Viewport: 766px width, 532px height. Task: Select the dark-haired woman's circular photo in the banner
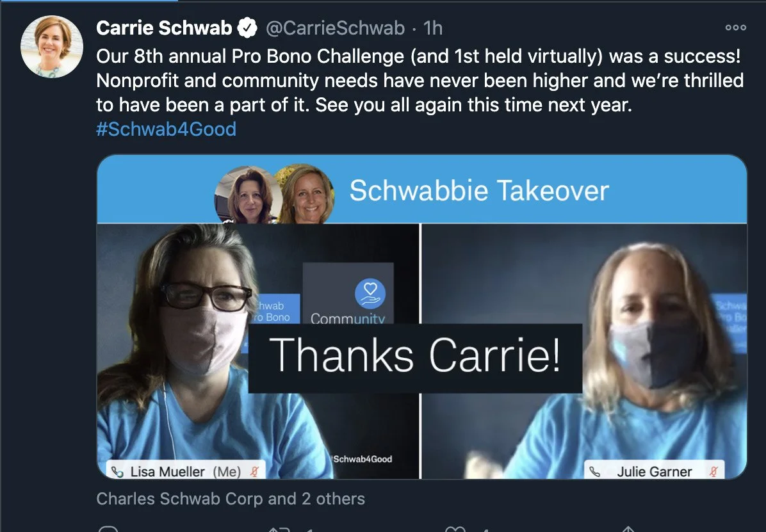pyautogui.click(x=249, y=195)
